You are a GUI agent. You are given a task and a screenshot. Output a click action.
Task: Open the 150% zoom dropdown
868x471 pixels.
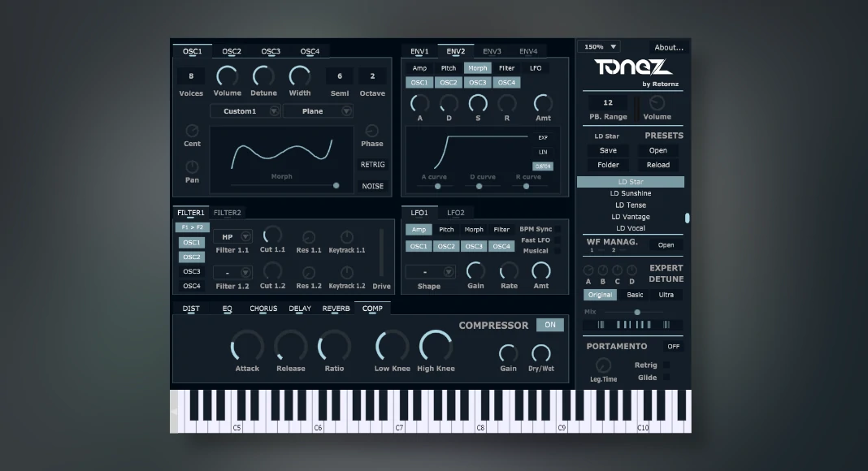599,47
